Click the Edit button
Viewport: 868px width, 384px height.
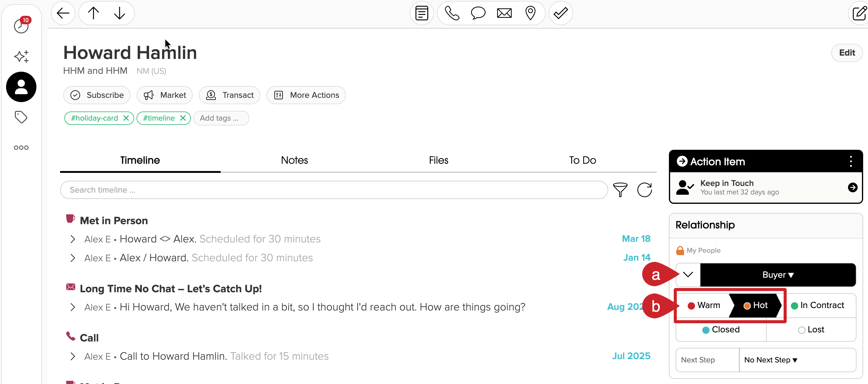[847, 53]
